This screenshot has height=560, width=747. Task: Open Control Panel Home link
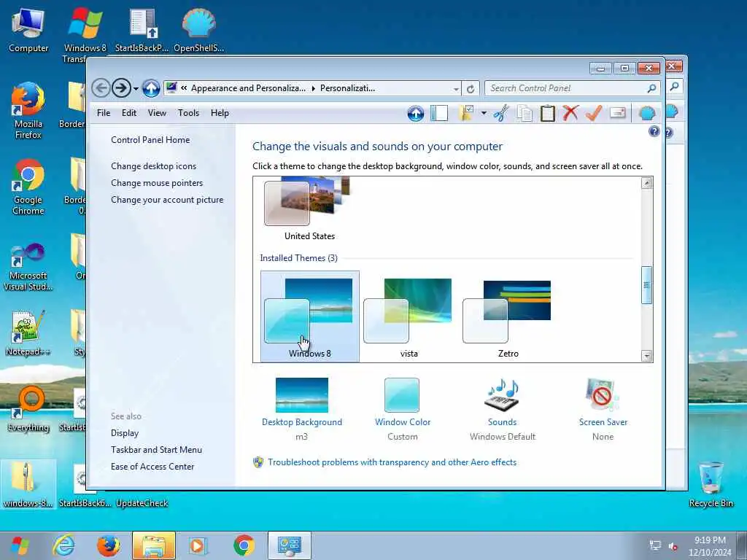(150, 139)
